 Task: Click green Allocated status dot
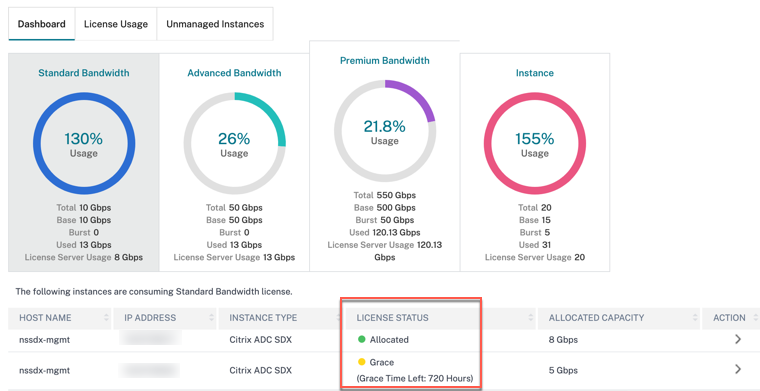click(361, 340)
